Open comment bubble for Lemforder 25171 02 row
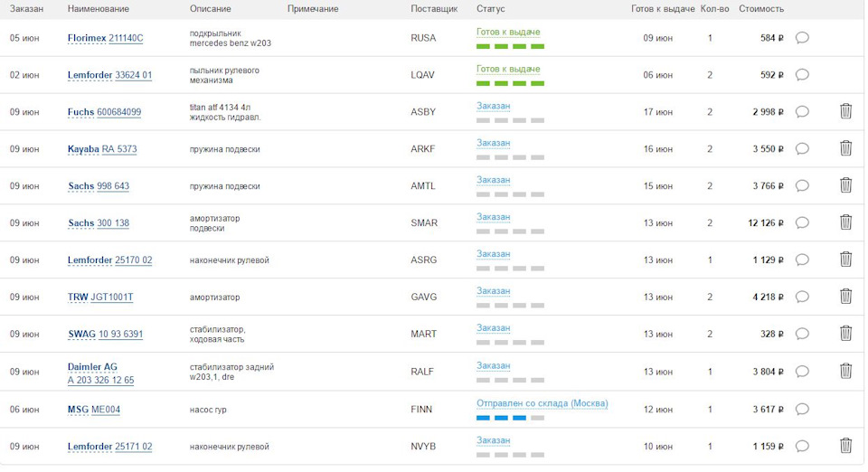The image size is (868, 472). click(x=802, y=447)
